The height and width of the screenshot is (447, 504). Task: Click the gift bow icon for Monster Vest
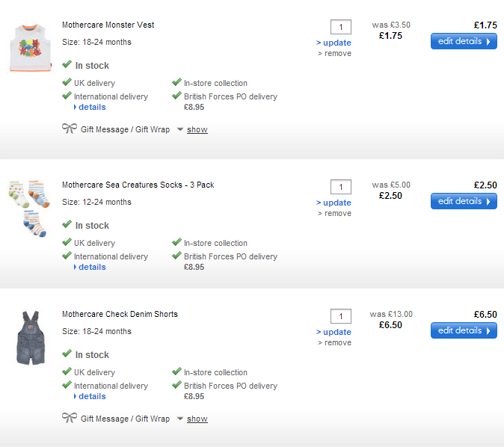point(69,129)
